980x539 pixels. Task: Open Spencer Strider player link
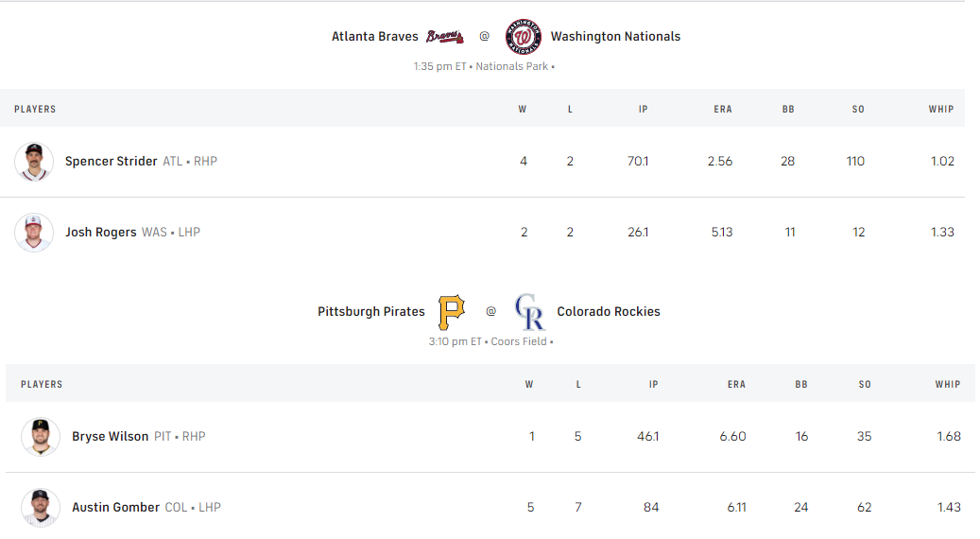click(x=112, y=162)
